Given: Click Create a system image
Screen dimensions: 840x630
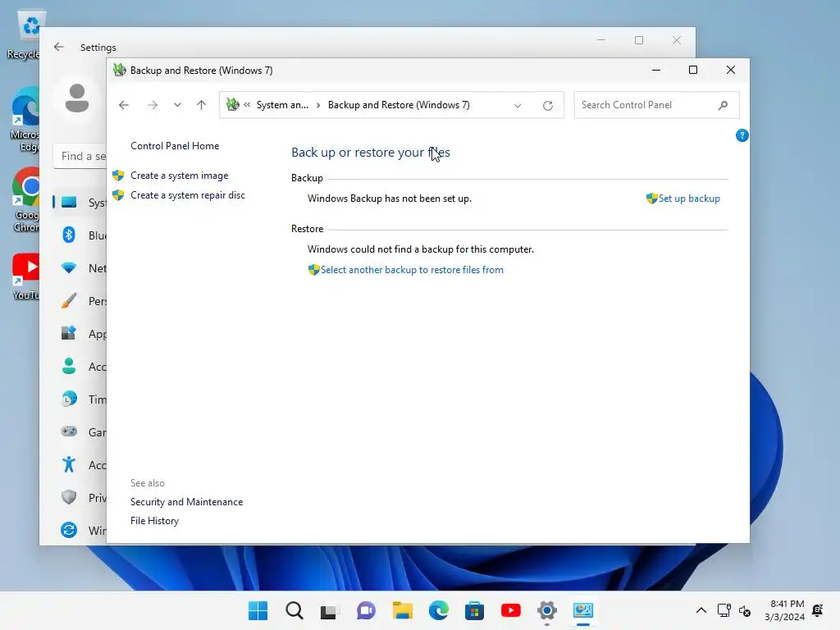Looking at the screenshot, I should (x=180, y=176).
